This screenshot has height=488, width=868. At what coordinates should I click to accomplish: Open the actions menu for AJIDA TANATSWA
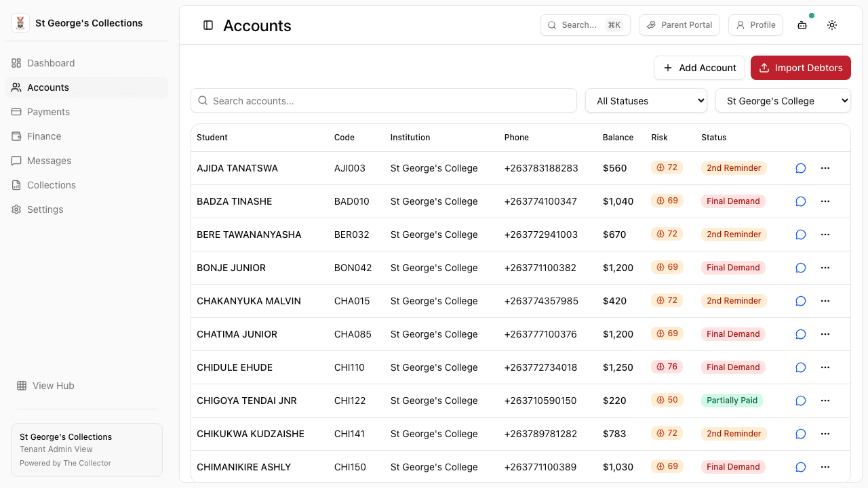(x=825, y=167)
